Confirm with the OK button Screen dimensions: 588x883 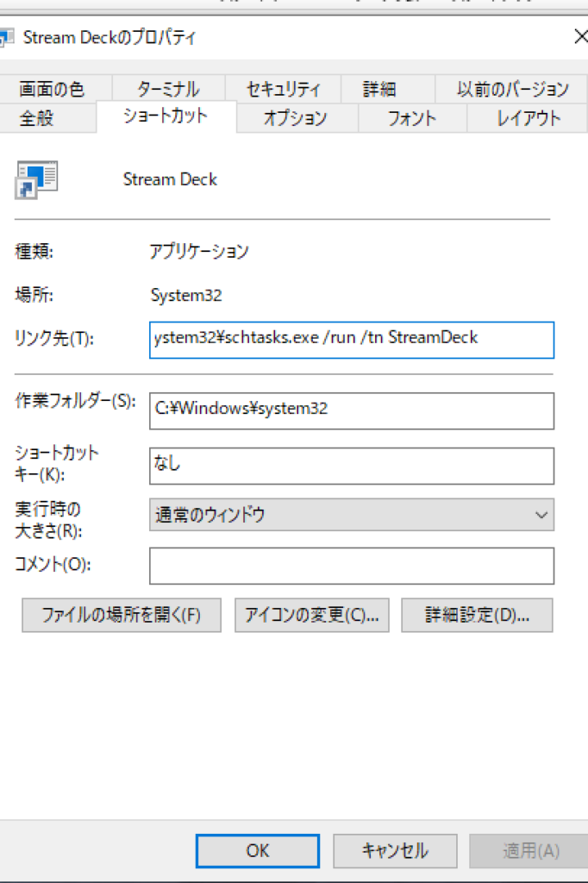pyautogui.click(x=258, y=850)
